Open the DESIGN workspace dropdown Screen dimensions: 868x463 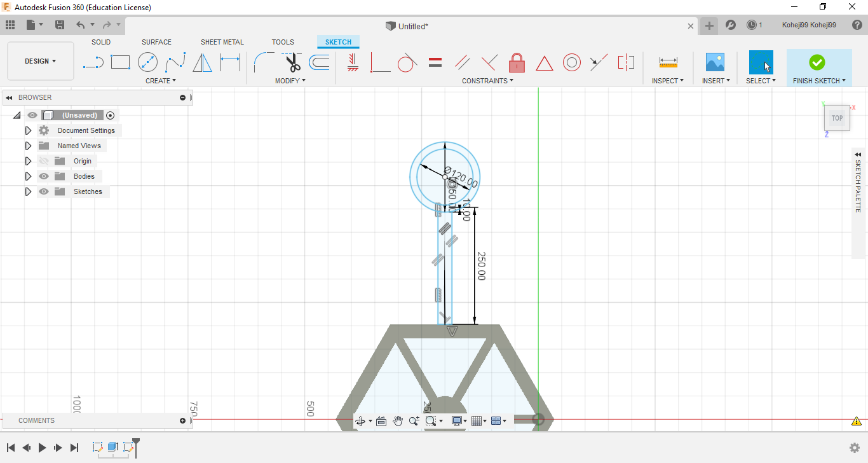click(x=41, y=61)
